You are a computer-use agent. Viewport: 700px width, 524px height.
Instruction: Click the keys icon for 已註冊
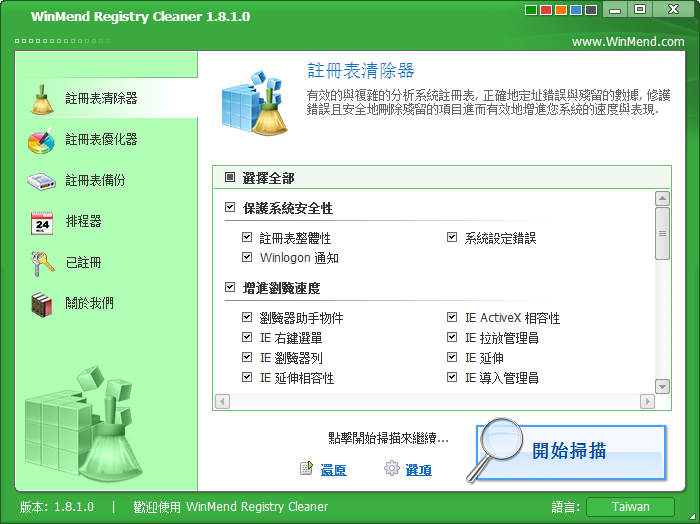pyautogui.click(x=42, y=263)
